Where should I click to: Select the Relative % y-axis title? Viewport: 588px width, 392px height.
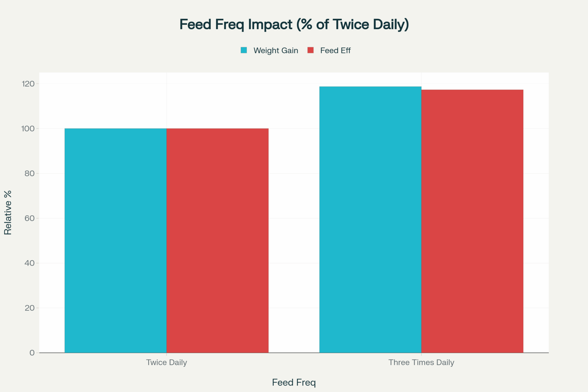(8, 212)
